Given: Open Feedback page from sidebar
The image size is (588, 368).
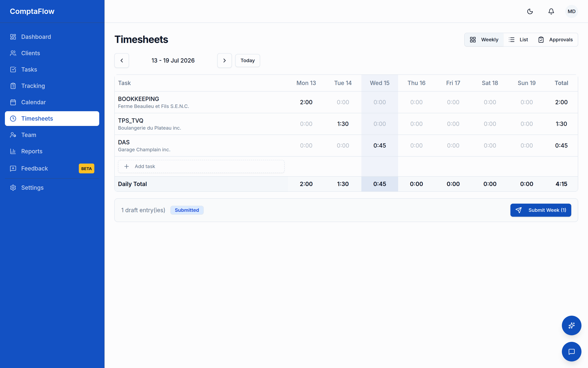Looking at the screenshot, I should (52, 168).
